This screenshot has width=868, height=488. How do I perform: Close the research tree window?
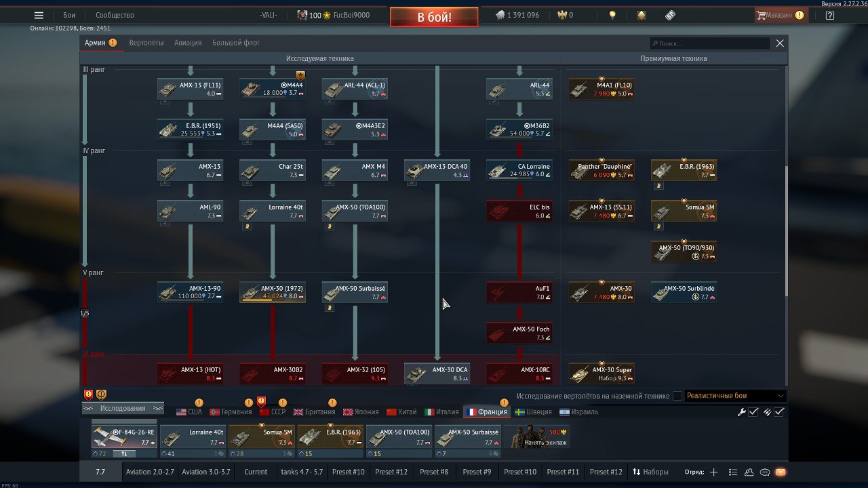(780, 43)
